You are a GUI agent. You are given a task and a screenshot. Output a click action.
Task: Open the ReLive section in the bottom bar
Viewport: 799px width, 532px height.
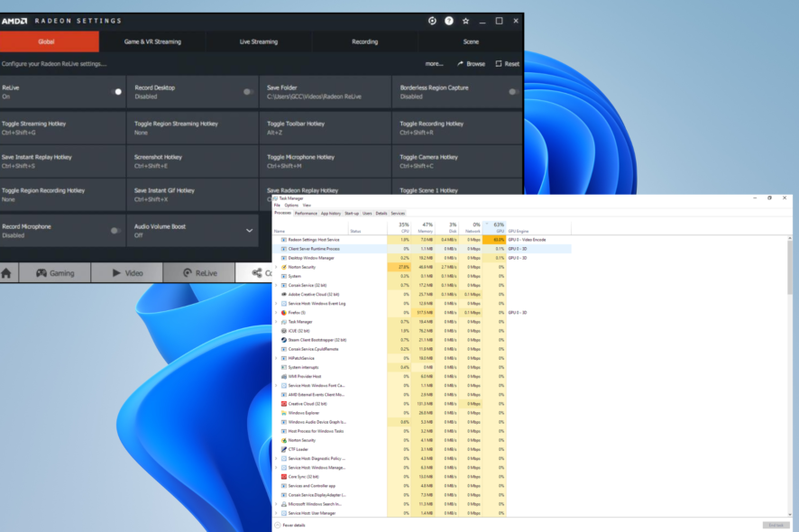tap(199, 273)
